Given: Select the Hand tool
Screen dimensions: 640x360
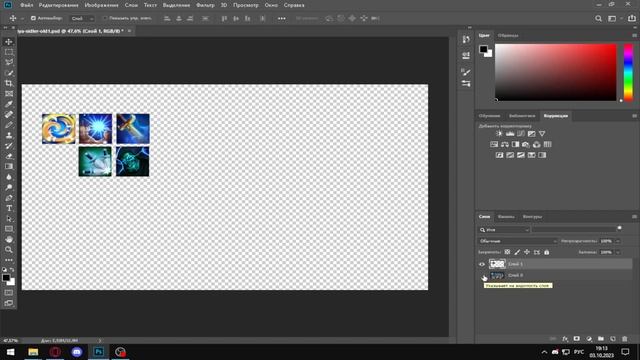Looking at the screenshot, I should pyautogui.click(x=9, y=240).
